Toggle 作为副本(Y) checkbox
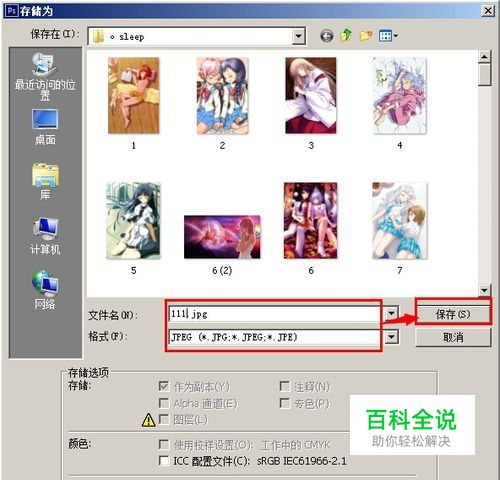 164,386
